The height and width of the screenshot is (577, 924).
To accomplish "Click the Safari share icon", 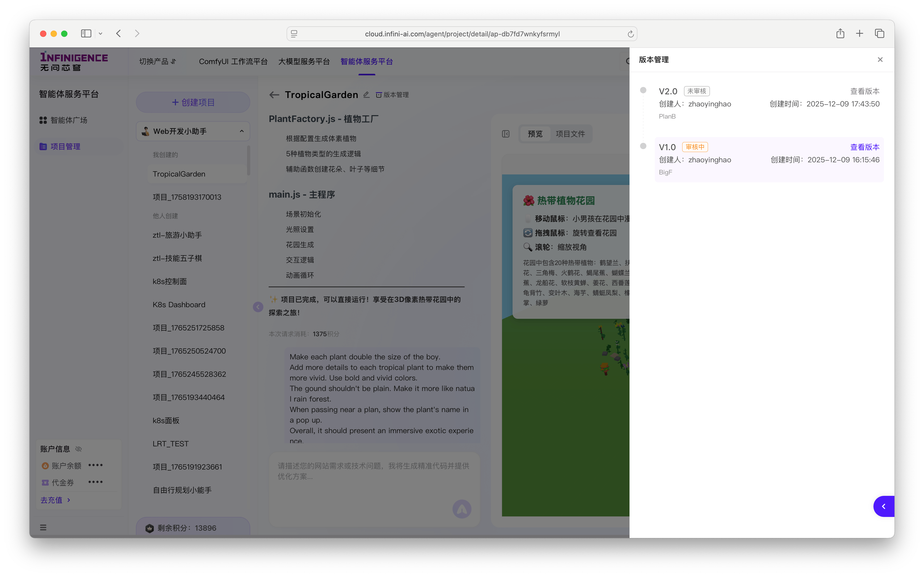I will [840, 33].
